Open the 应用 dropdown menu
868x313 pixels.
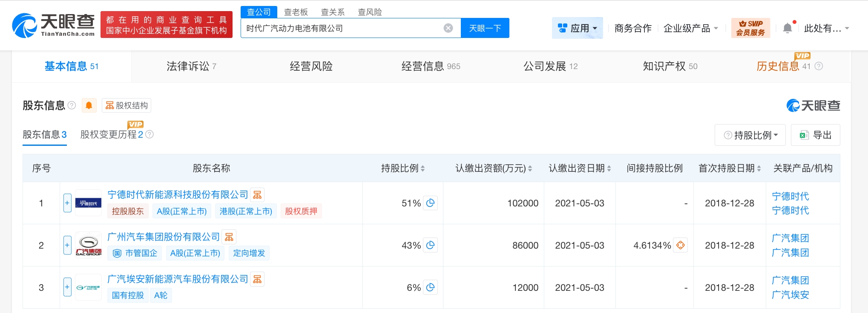(577, 28)
